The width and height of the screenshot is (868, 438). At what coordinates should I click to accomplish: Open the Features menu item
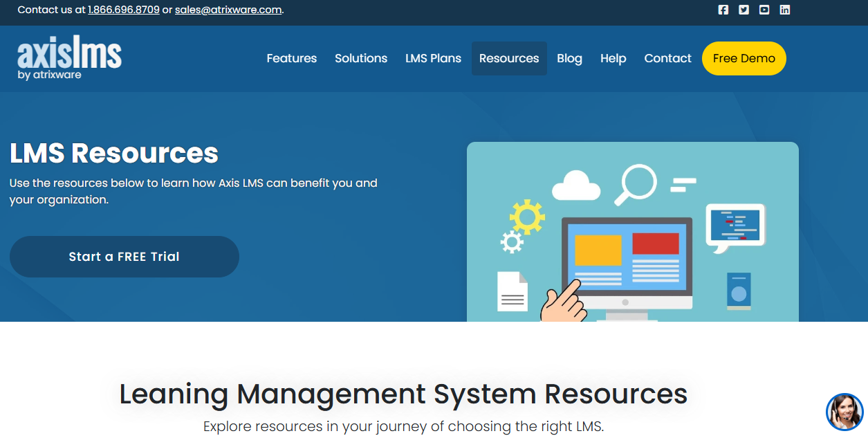pyautogui.click(x=292, y=58)
